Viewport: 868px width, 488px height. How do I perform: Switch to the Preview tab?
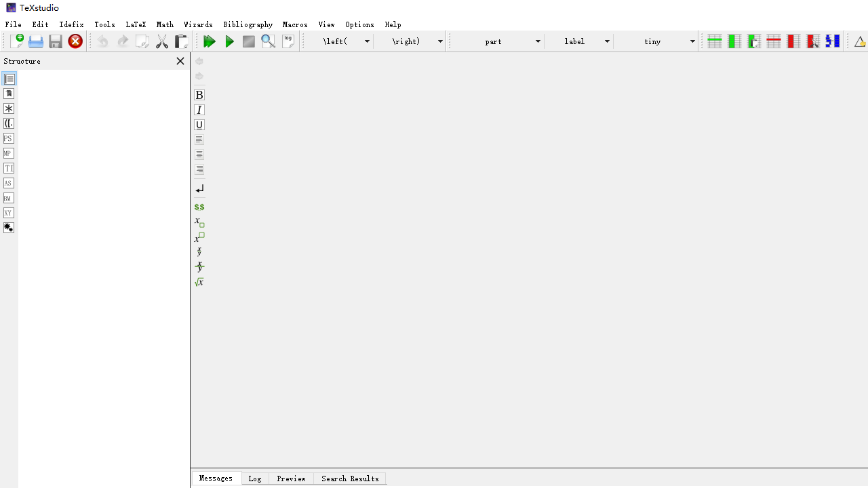[x=291, y=479]
